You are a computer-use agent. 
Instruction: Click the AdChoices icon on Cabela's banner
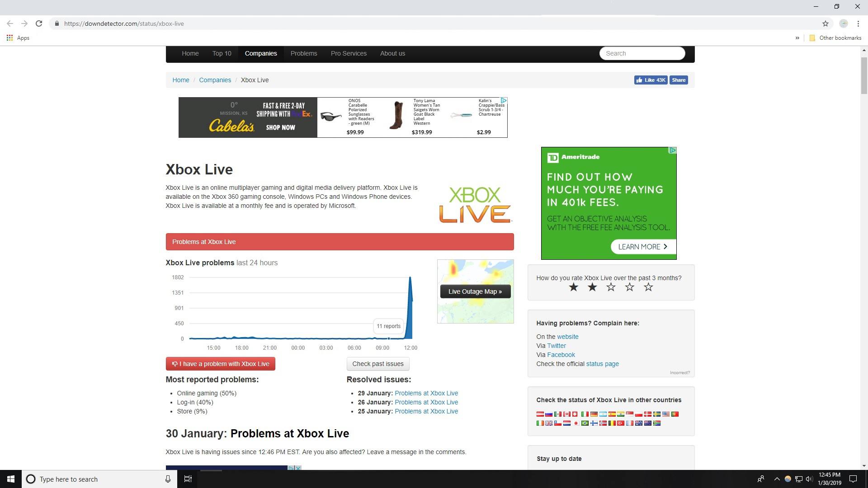tap(504, 100)
